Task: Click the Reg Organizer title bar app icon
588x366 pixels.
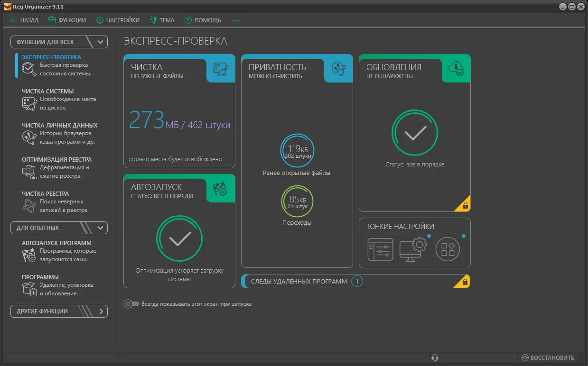Action: 7,7
